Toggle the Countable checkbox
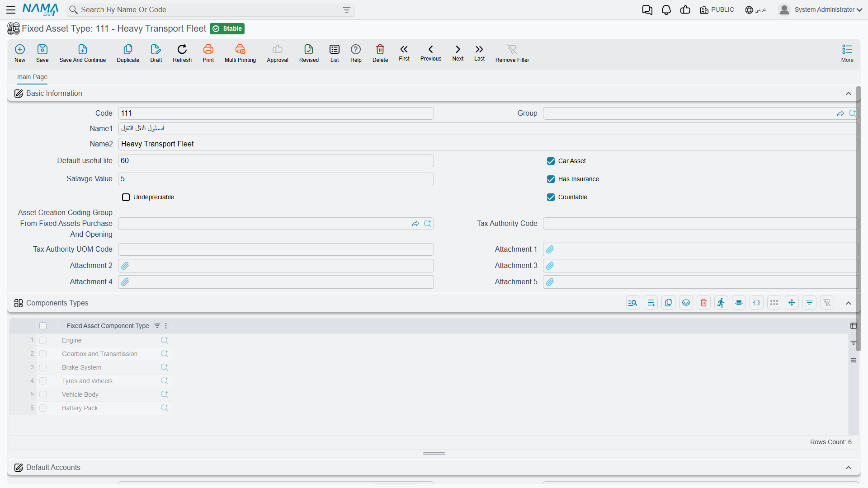This screenshot has height=488, width=868. coord(551,197)
